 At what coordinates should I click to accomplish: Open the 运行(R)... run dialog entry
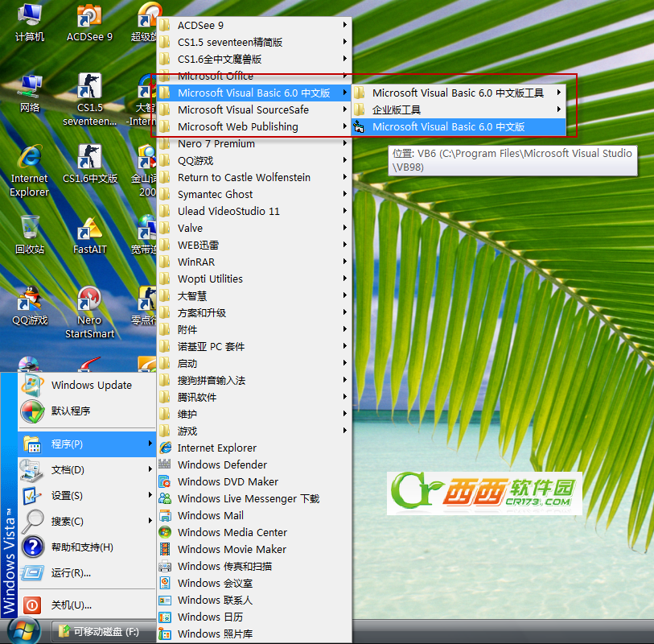(87, 573)
